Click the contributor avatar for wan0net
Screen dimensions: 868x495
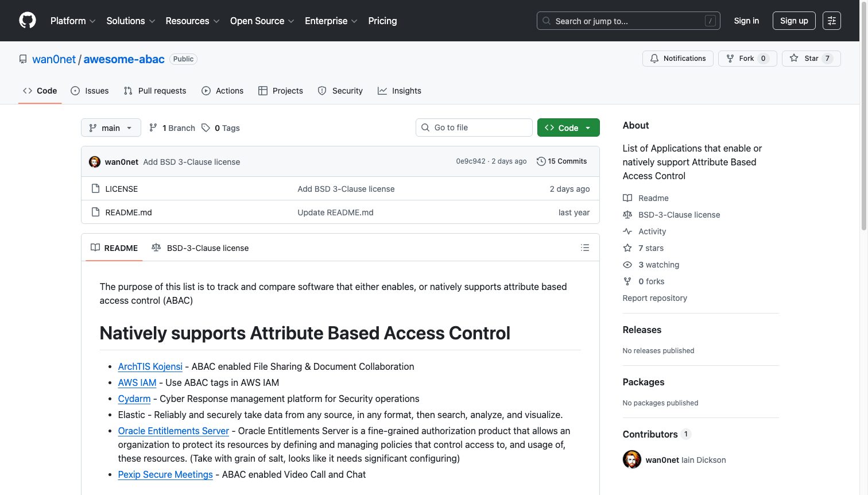(x=631, y=460)
